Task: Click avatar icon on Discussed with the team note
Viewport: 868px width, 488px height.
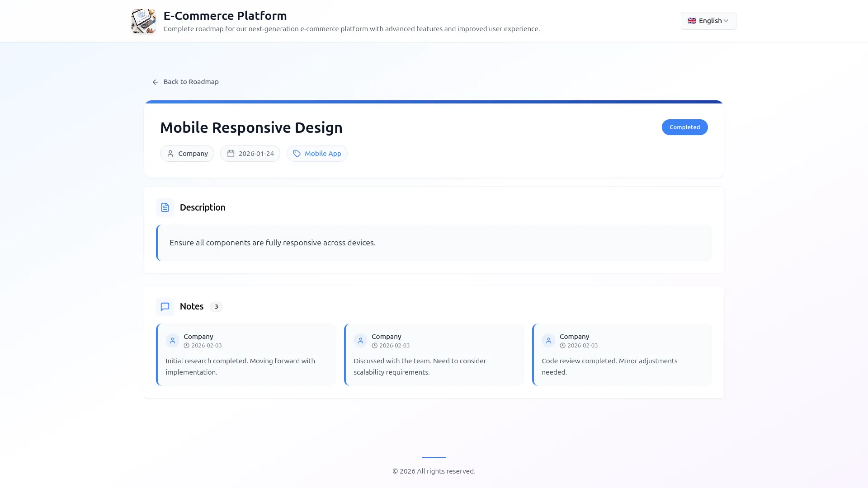Action: 360,341
